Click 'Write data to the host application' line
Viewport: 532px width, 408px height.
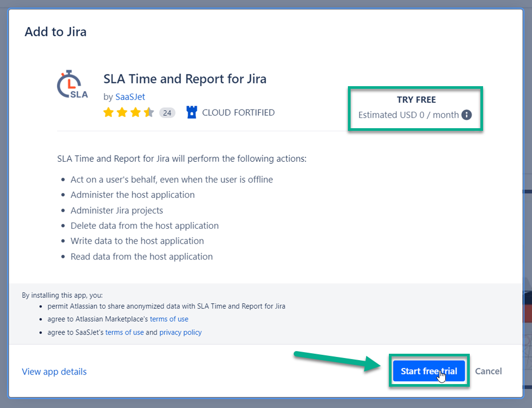click(x=137, y=241)
